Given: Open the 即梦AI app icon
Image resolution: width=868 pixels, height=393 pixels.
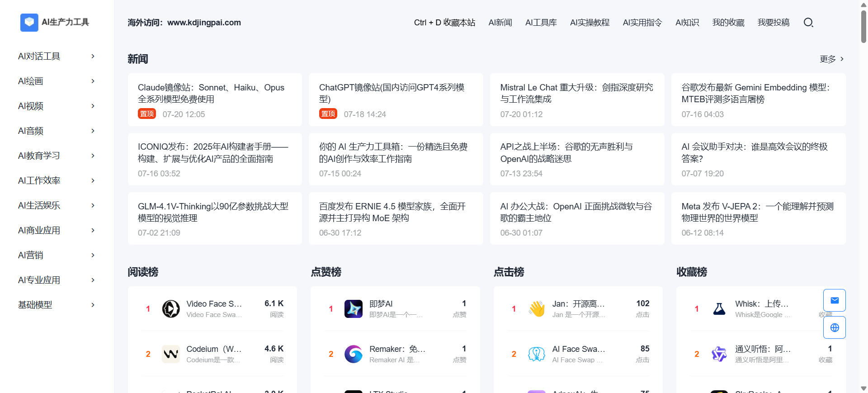Looking at the screenshot, I should [x=354, y=309].
